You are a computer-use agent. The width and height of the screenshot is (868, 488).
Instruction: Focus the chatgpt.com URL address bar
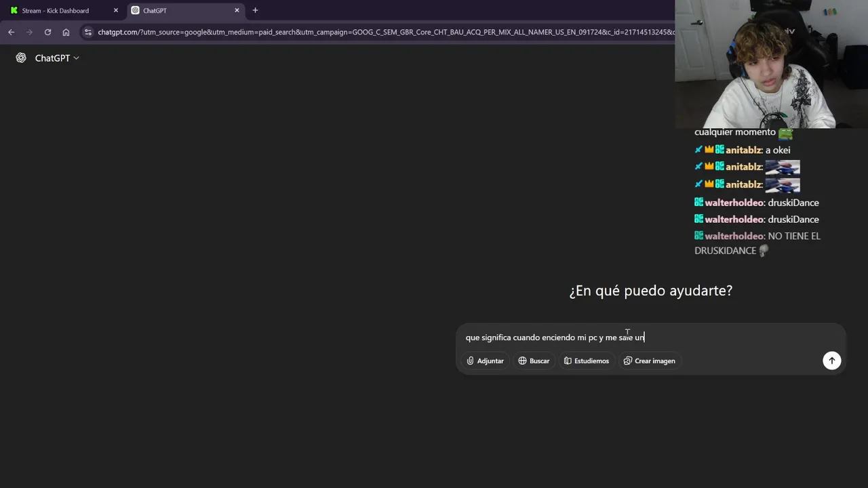[385, 32]
